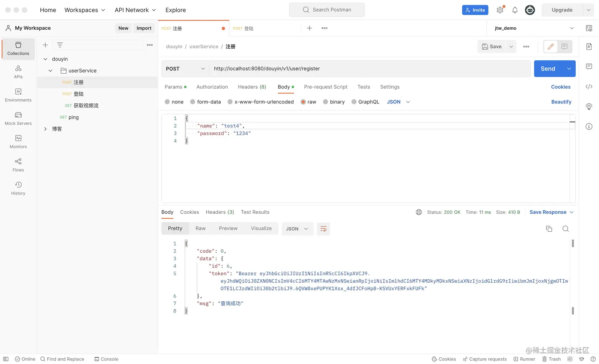The height and width of the screenshot is (364, 599).
Task: Select the form-data body type
Action: point(205,102)
